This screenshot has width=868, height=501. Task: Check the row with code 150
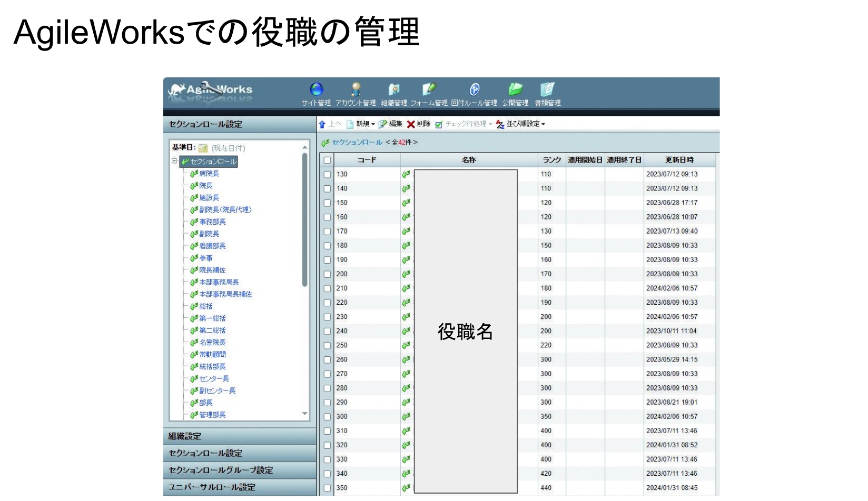(327, 203)
